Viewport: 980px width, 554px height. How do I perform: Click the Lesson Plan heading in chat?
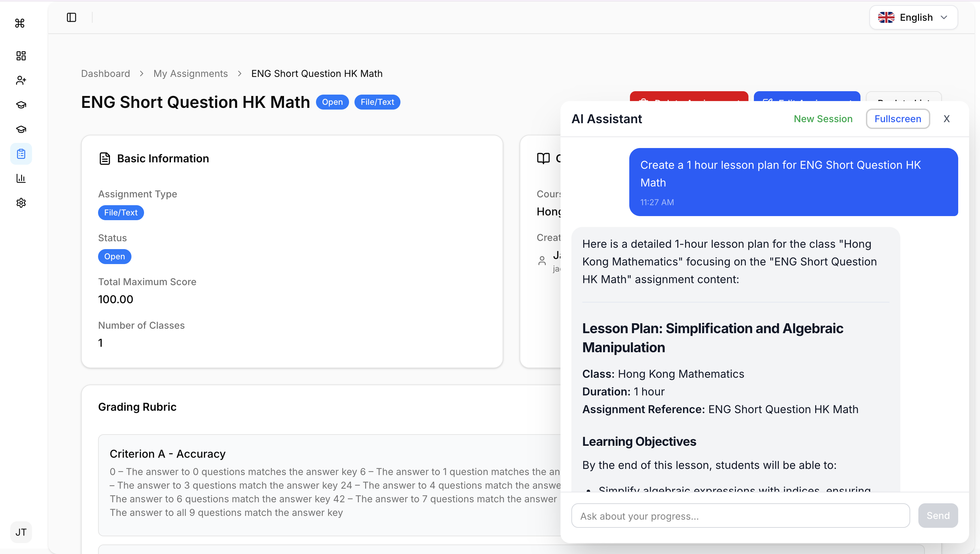[712, 338]
